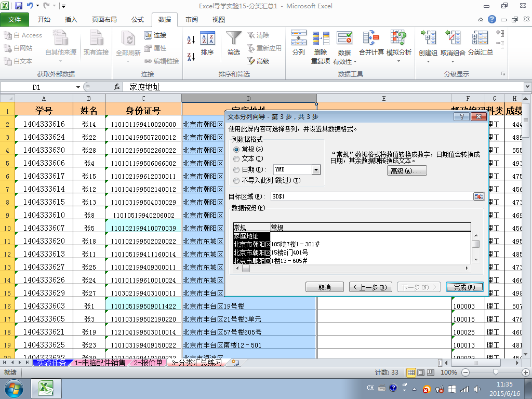The width and height of the screenshot is (532, 399).
Task: Select the 2-报价单 sheet tab
Action: 148,363
